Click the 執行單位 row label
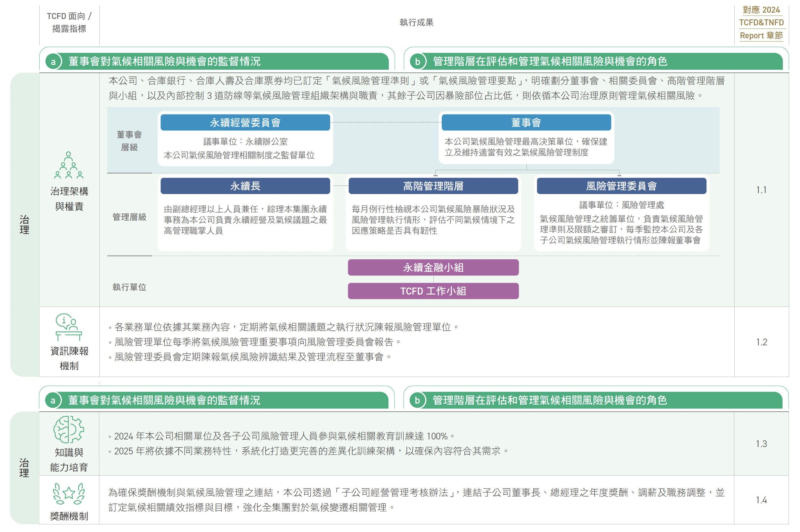Image resolution: width=800 pixels, height=532 pixels. [x=129, y=287]
